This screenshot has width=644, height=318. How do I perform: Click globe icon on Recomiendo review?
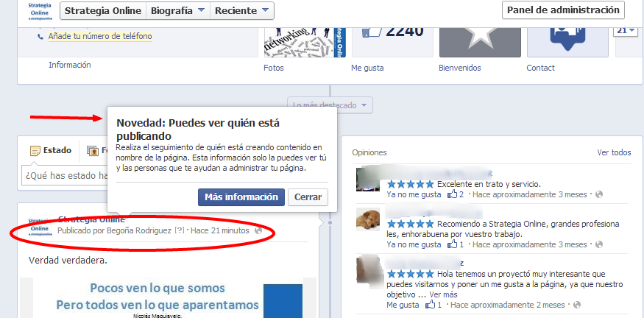[x=599, y=244]
